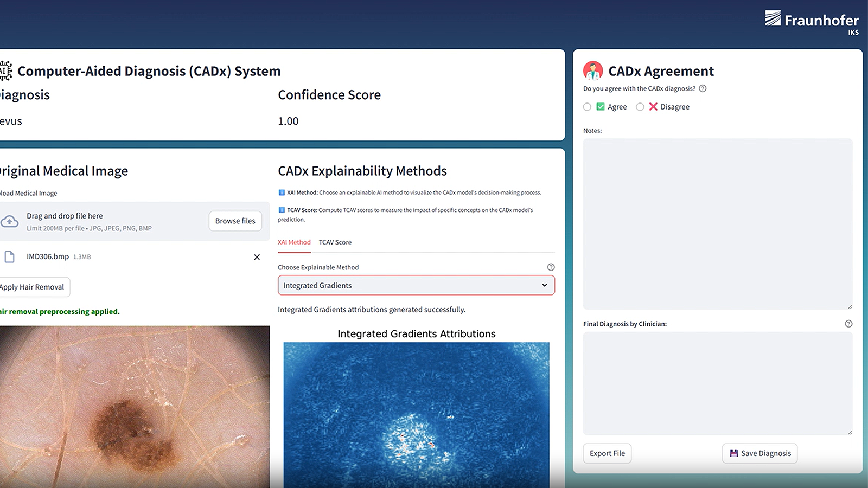This screenshot has width=868, height=488.
Task: Select the Disagree radio button
Action: tap(640, 107)
